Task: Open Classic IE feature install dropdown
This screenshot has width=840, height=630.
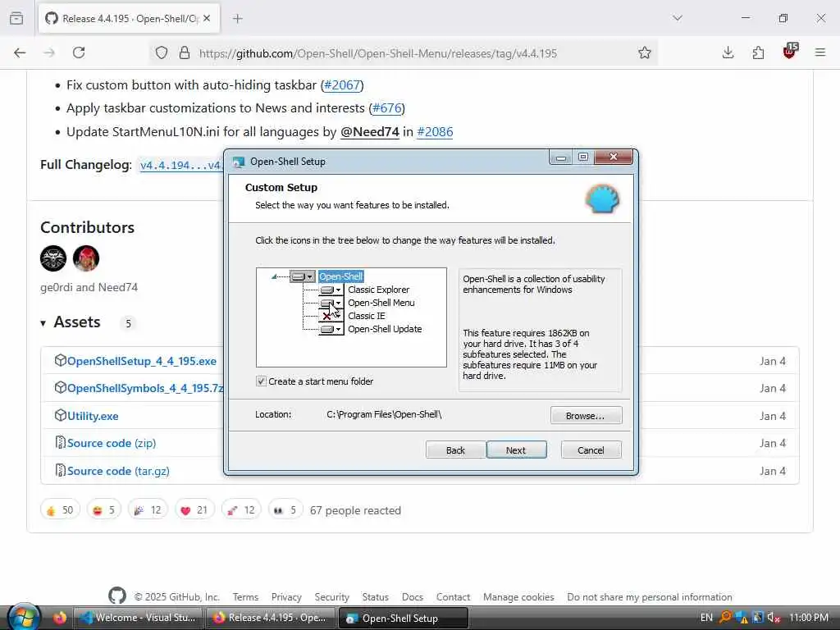Action: pyautogui.click(x=331, y=316)
